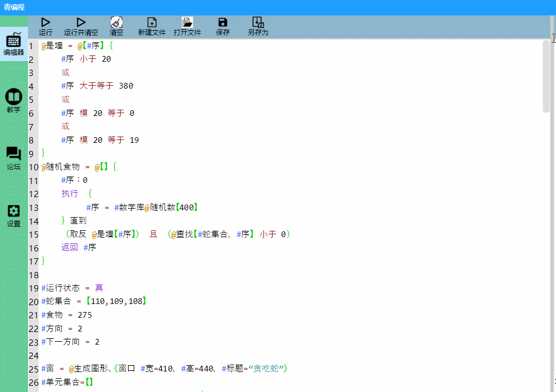Viewport: 556px width, 392px height.
Task: Place cursor on the 食物 value 275
Action: pyautogui.click(x=84, y=315)
